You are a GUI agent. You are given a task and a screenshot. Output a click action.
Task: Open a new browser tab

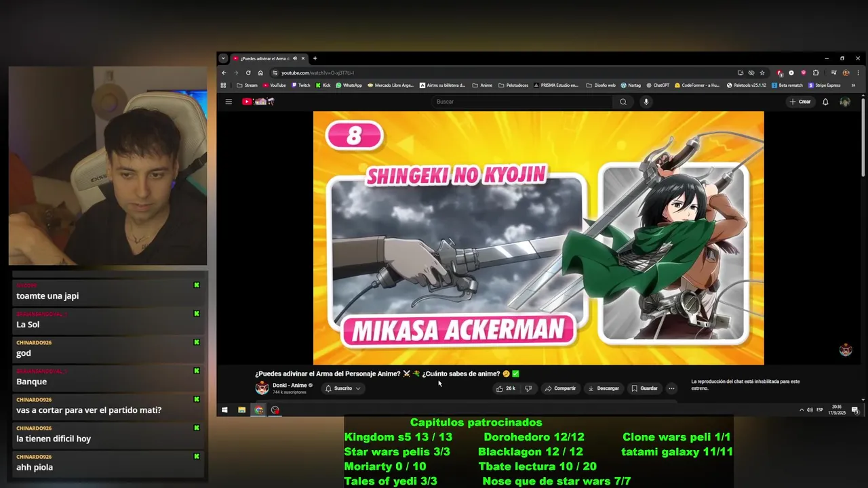click(x=315, y=58)
